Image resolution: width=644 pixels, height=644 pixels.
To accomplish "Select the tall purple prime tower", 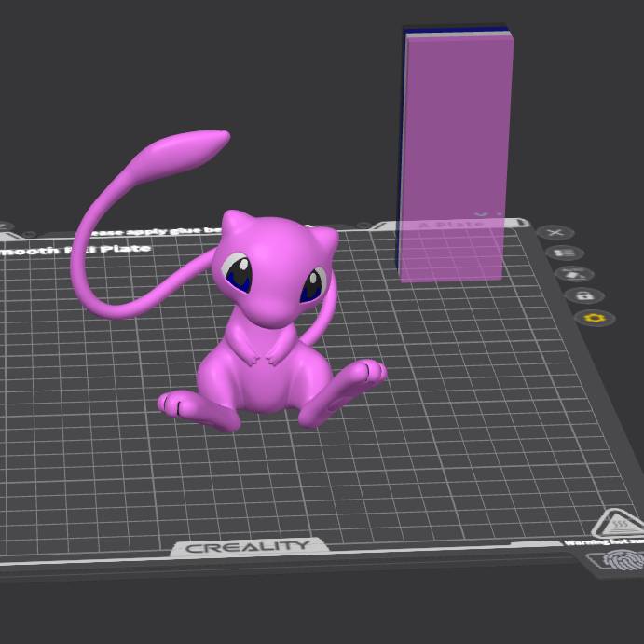I will tap(455, 156).
